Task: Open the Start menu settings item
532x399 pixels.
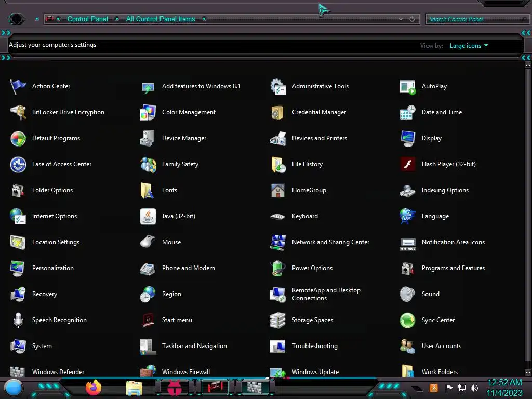Action: tap(177, 320)
